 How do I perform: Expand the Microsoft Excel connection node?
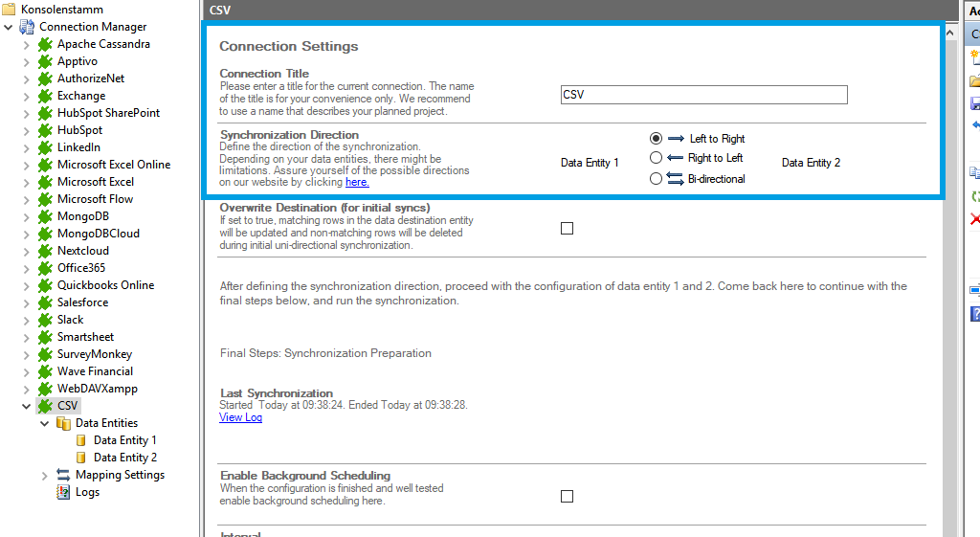(26, 182)
